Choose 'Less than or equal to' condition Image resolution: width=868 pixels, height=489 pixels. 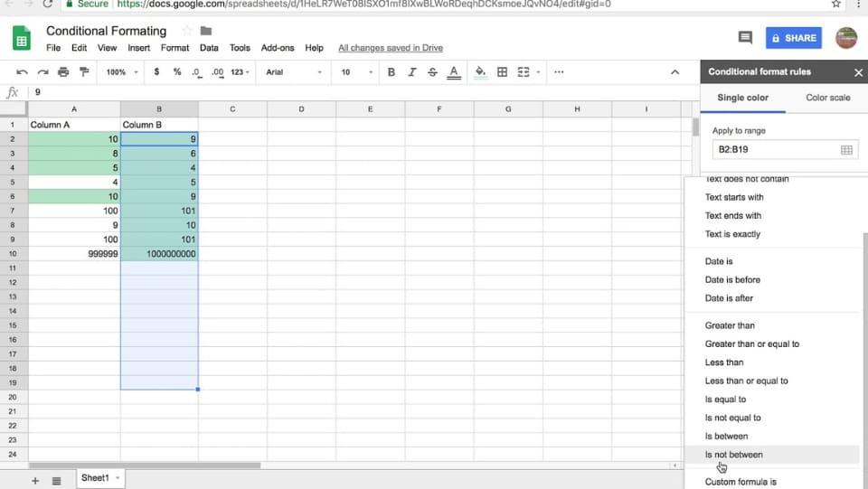click(771, 381)
